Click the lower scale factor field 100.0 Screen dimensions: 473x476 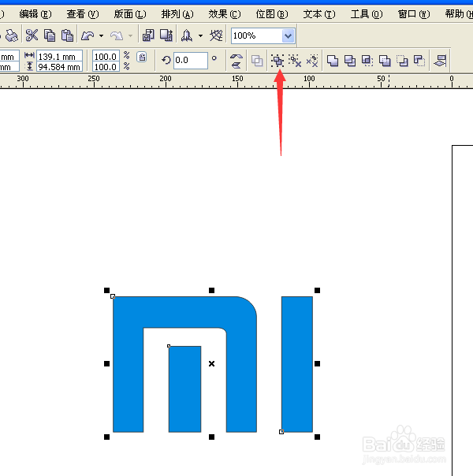click(106, 67)
